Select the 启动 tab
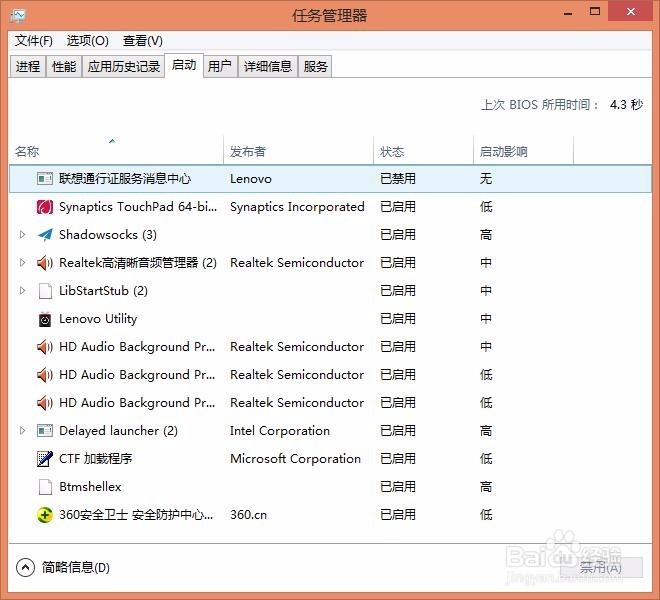 click(x=184, y=65)
